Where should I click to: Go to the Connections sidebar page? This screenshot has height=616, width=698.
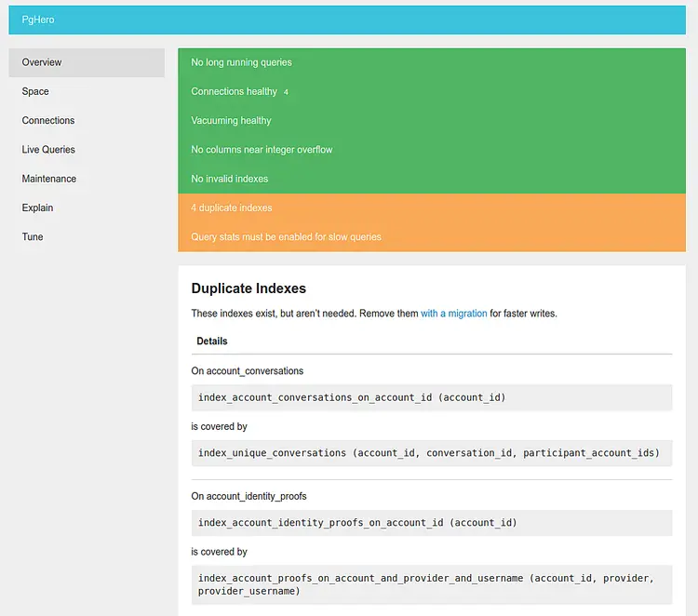tap(87, 120)
